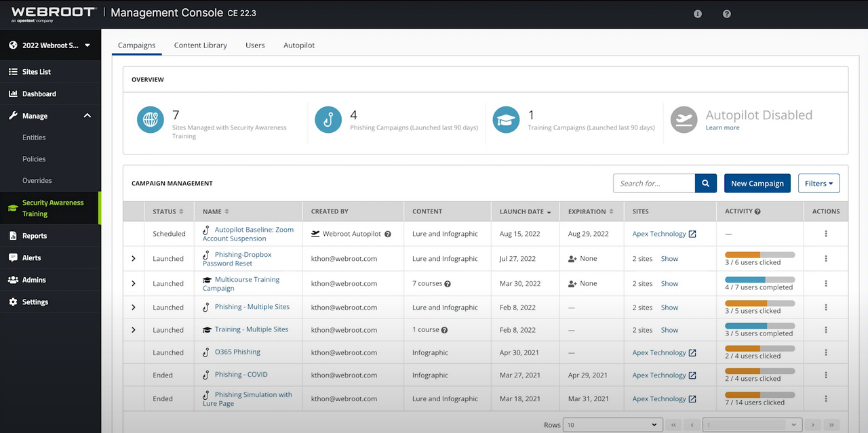
Task: Open Reports in the sidebar
Action: pyautogui.click(x=35, y=236)
